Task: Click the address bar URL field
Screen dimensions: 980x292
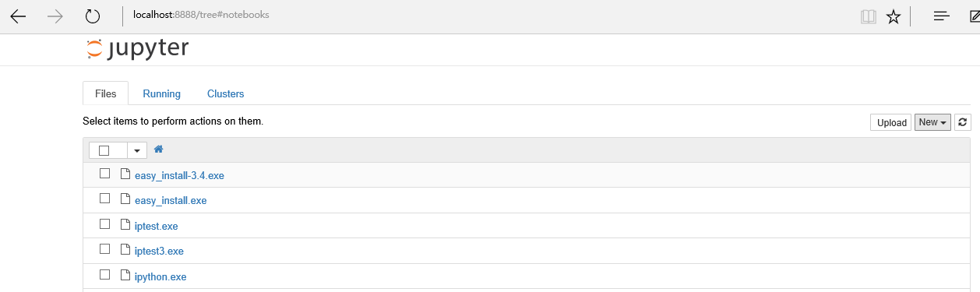Action: pos(483,16)
